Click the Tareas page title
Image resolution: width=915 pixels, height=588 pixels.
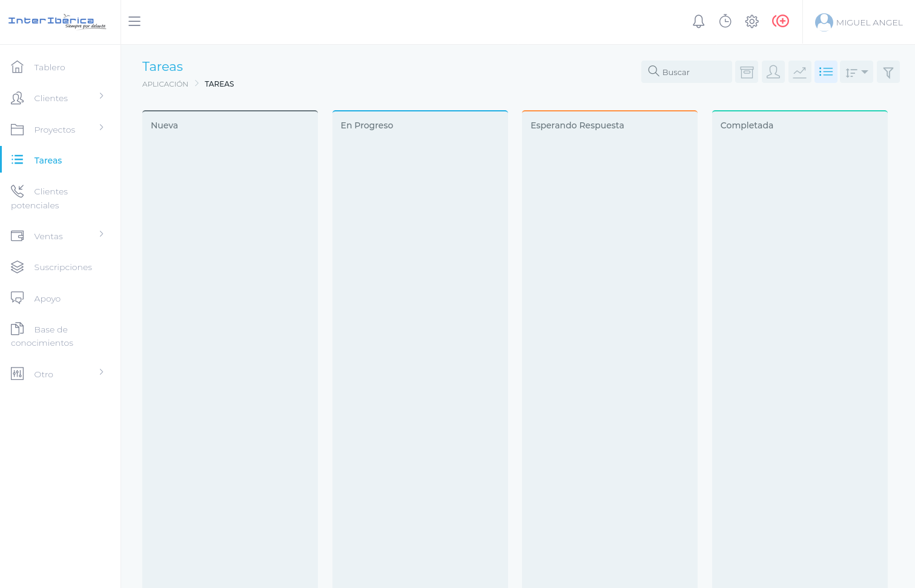(x=162, y=67)
